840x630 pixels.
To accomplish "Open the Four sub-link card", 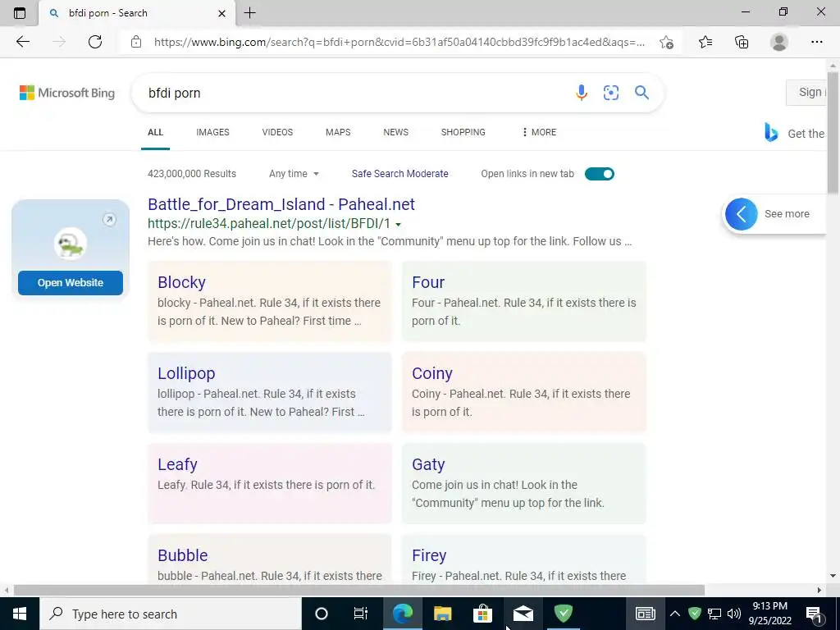I will click(x=524, y=301).
